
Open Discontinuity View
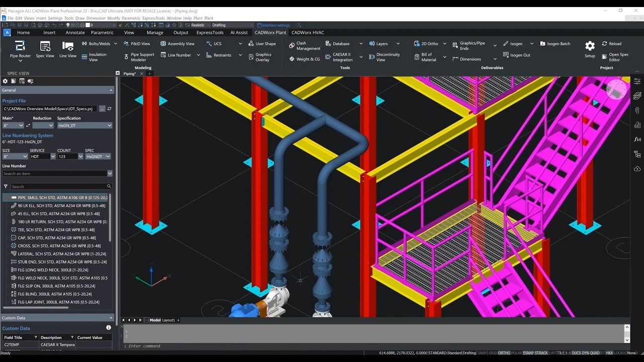[x=384, y=57]
